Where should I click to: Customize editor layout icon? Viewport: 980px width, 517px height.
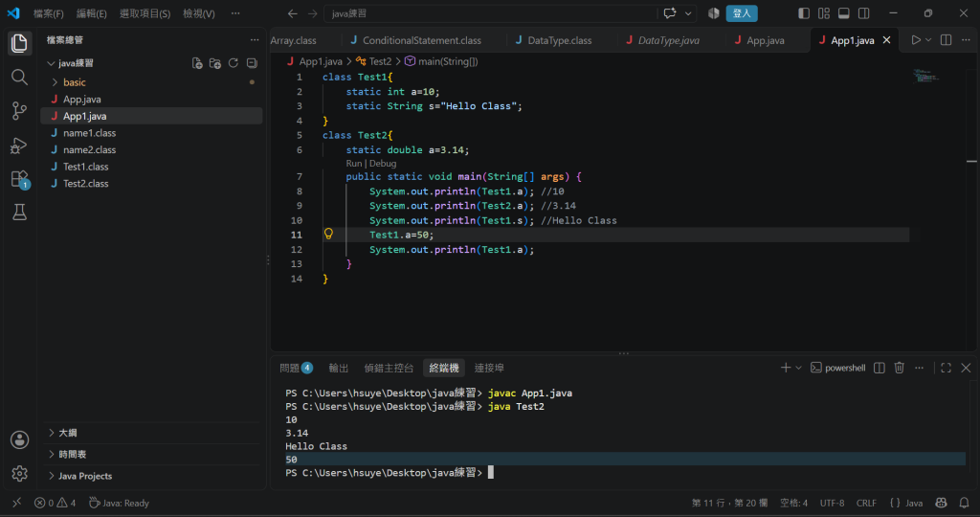tap(824, 13)
